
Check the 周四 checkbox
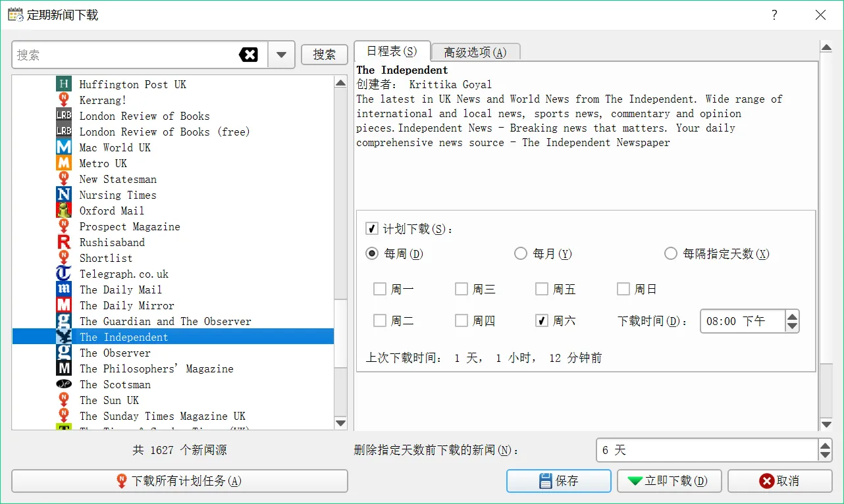tap(462, 320)
